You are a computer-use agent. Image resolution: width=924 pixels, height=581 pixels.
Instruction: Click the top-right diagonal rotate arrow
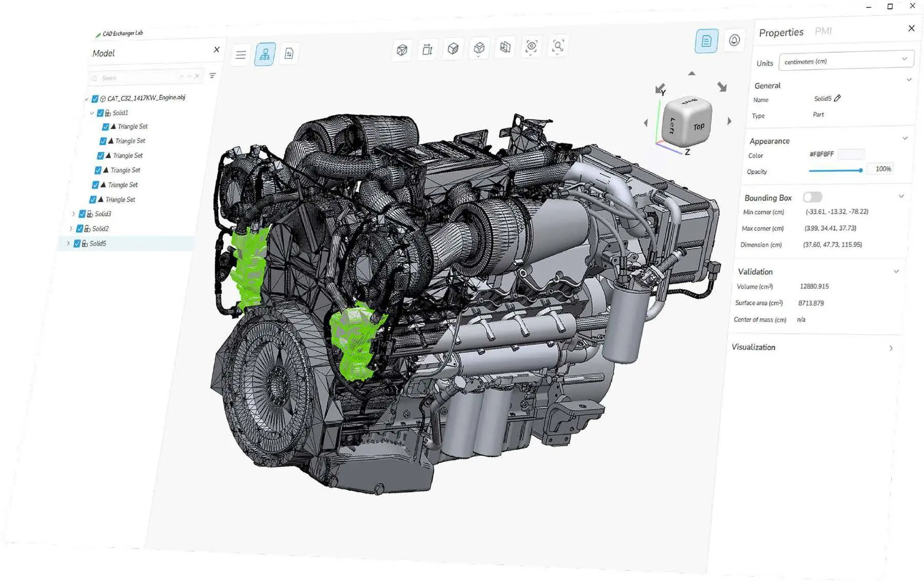click(x=722, y=87)
